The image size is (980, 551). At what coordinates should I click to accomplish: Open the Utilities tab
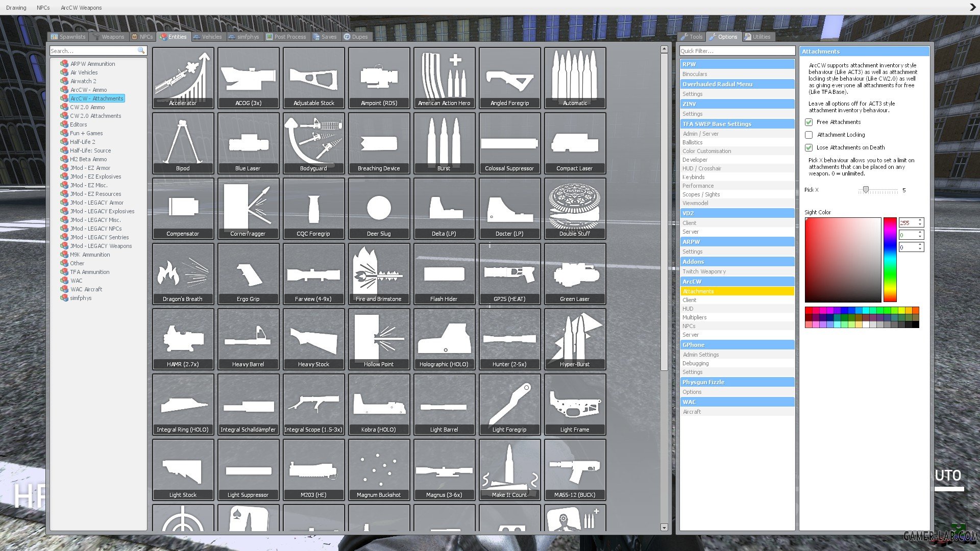(757, 37)
